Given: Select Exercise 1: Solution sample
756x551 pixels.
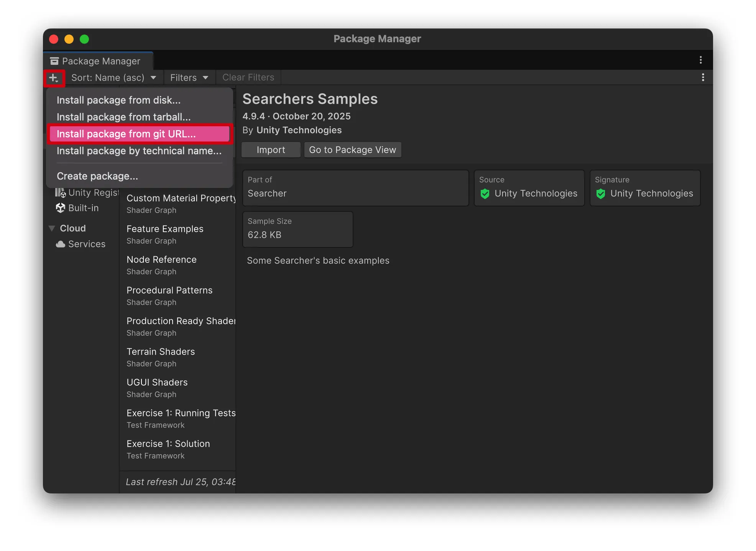Looking at the screenshot, I should [x=178, y=449].
